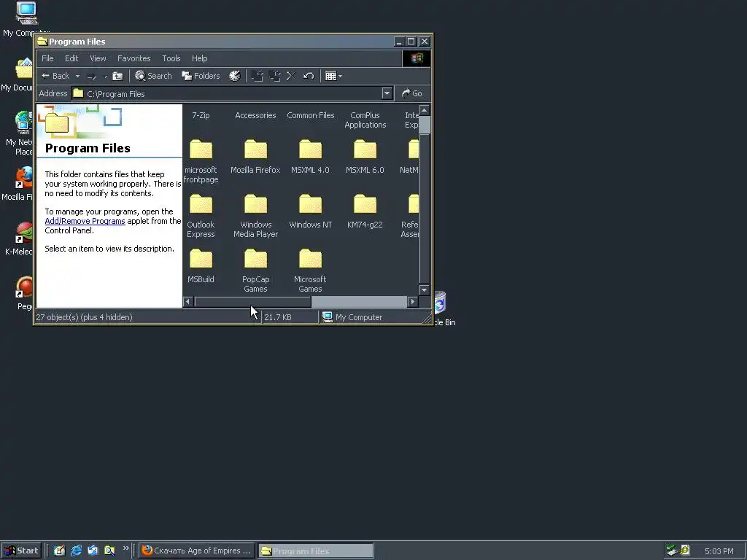This screenshot has width=747, height=560.
Task: Expand the Address bar dropdown
Action: pyautogui.click(x=387, y=93)
